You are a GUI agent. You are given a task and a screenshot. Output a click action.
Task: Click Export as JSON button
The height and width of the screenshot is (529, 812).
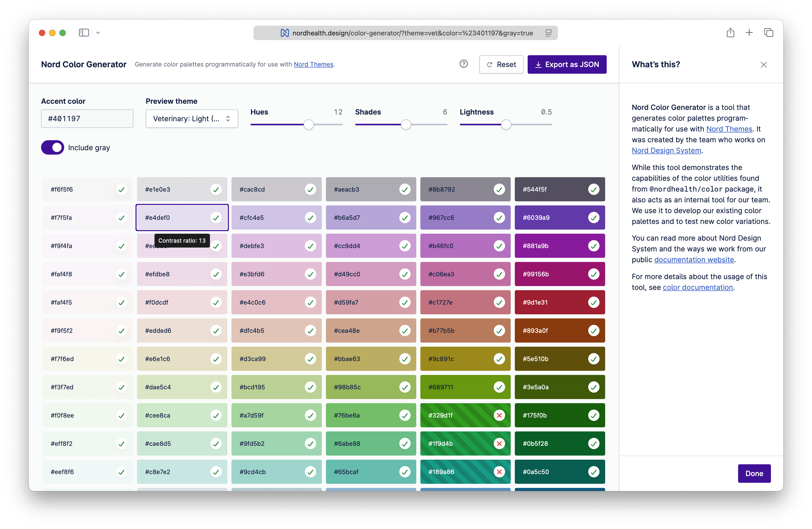click(x=567, y=64)
